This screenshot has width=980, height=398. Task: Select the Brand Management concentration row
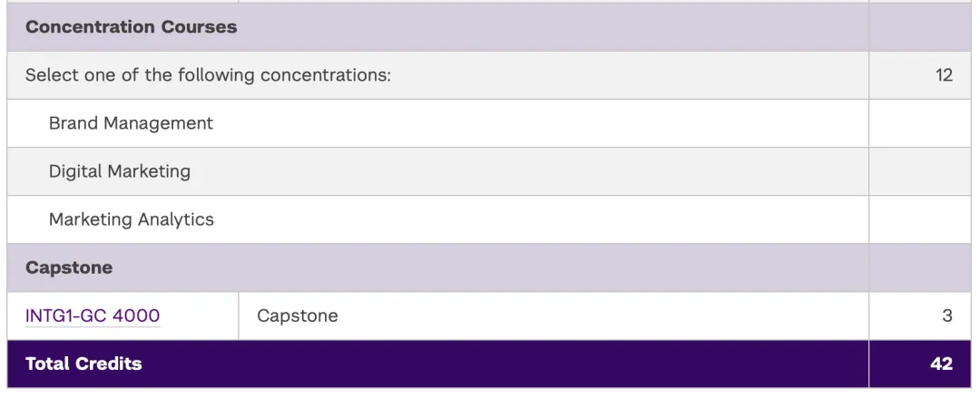point(131,123)
